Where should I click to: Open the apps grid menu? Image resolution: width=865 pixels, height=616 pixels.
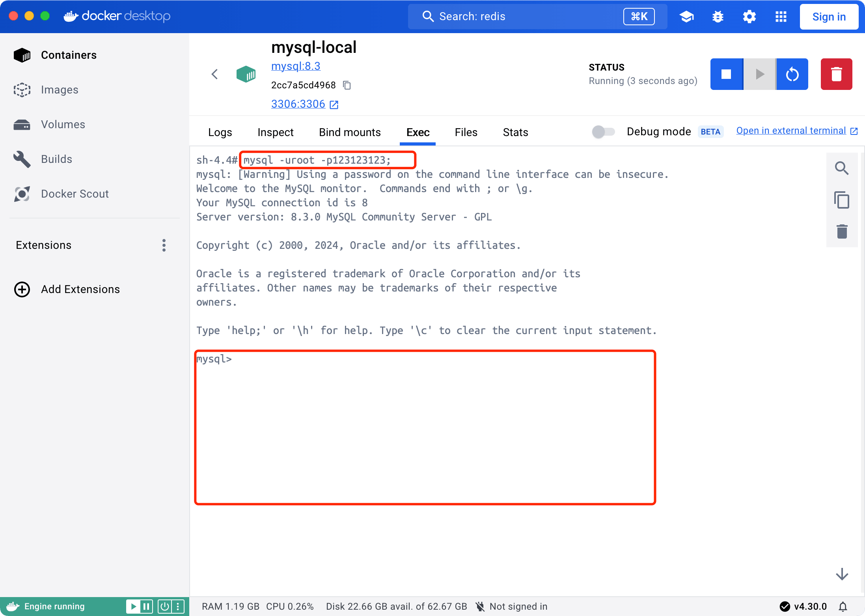[781, 17]
